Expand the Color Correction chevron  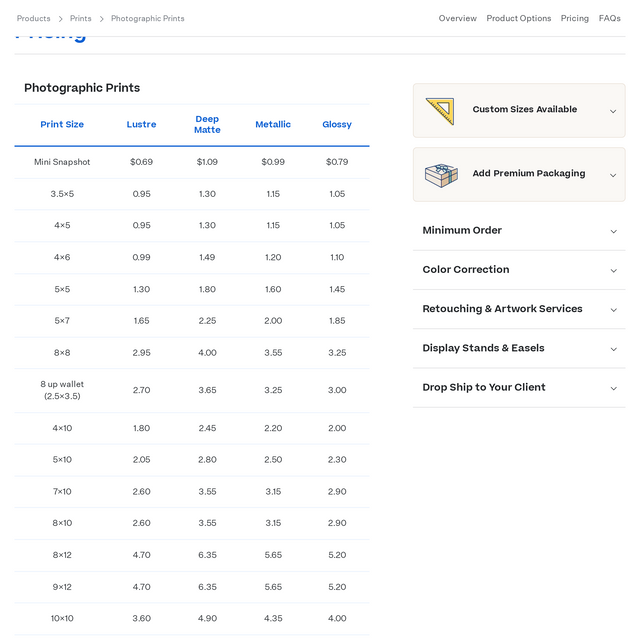(x=613, y=270)
